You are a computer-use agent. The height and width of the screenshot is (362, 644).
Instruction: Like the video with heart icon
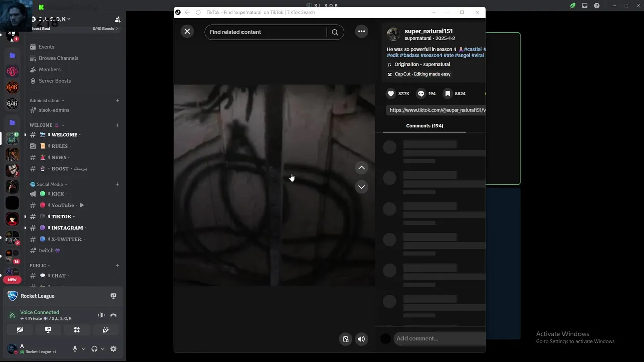click(391, 94)
